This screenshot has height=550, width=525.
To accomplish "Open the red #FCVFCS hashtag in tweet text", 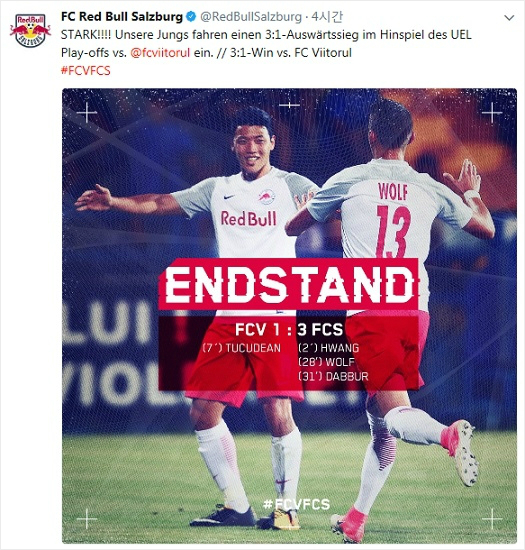I will tap(86, 71).
